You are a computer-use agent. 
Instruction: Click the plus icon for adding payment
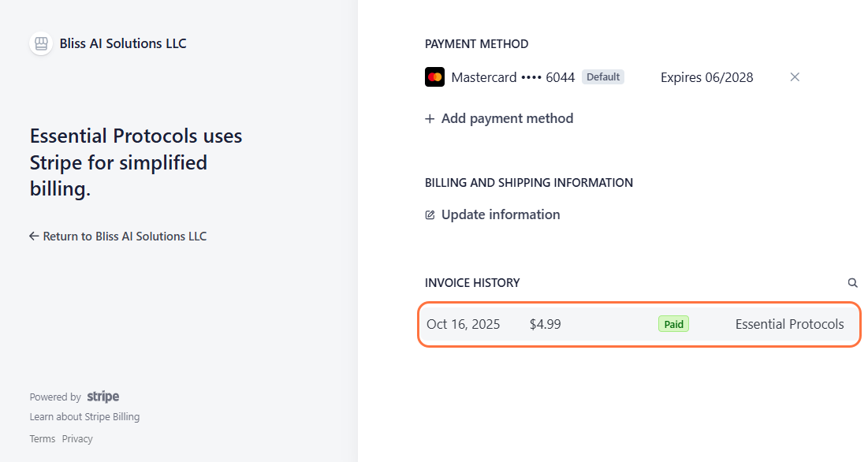(x=430, y=119)
